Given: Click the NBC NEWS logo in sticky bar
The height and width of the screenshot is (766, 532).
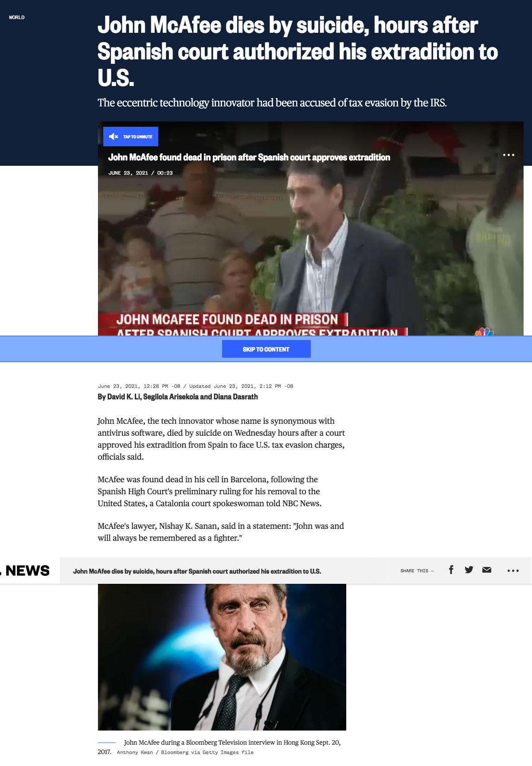Looking at the screenshot, I should [x=25, y=571].
